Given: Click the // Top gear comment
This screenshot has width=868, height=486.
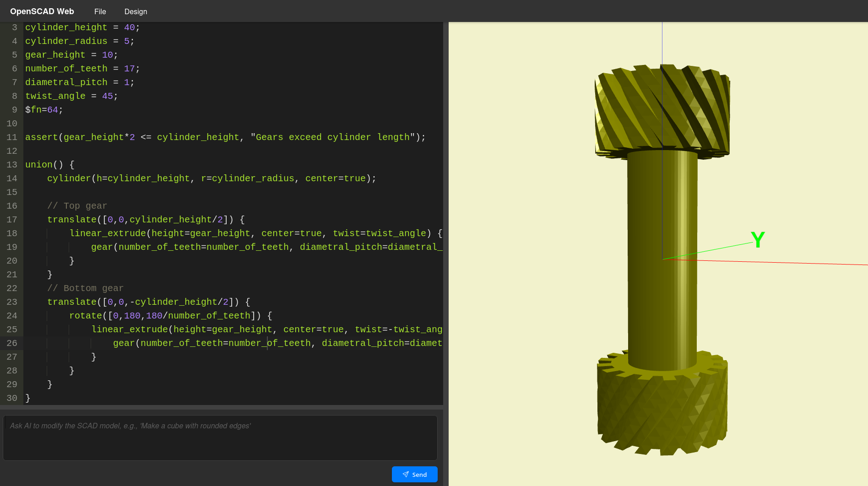Looking at the screenshot, I should (77, 206).
